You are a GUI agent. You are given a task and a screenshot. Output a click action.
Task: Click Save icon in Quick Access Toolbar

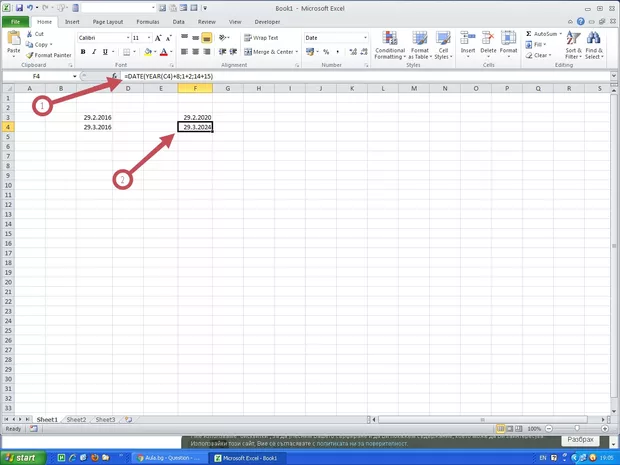(x=19, y=8)
